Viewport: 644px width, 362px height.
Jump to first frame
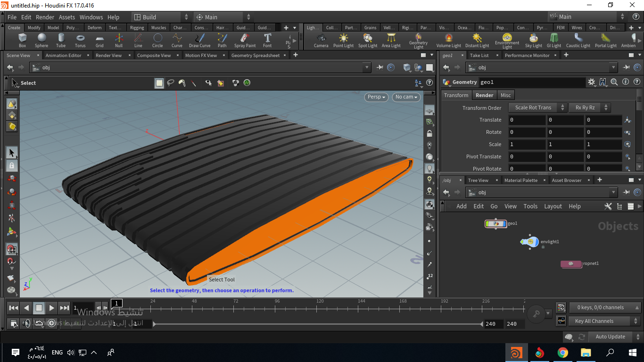point(14,308)
